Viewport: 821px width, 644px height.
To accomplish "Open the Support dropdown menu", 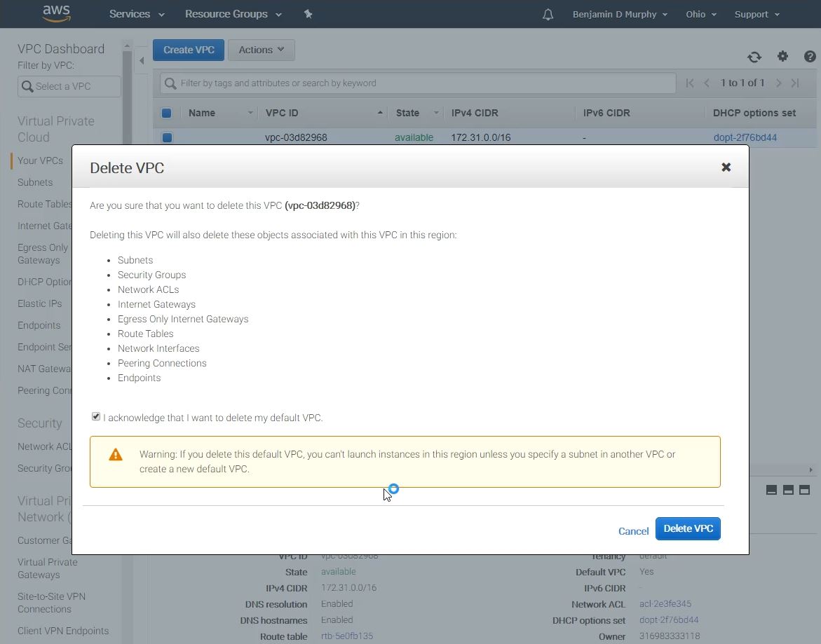I will [757, 15].
